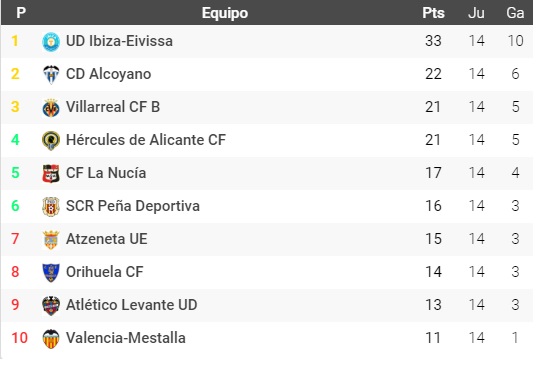Click the CF La Nucía crest
The width and height of the screenshot is (542, 368).
(x=51, y=173)
